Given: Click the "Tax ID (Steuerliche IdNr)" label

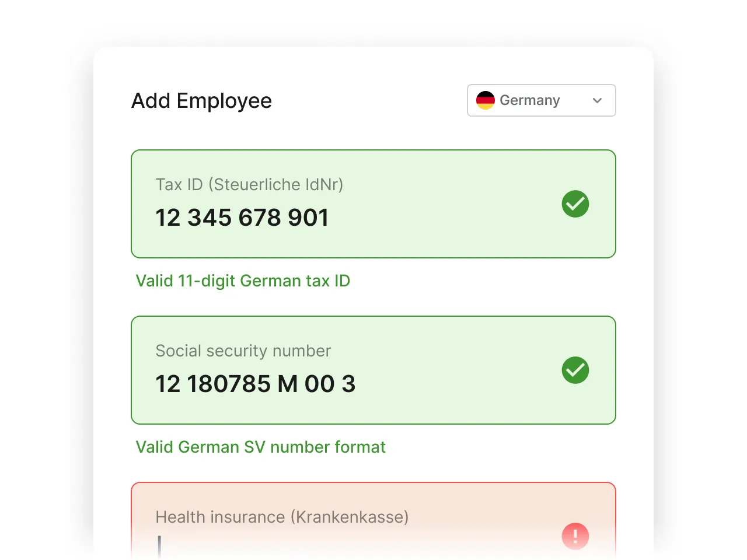Looking at the screenshot, I should tap(249, 184).
